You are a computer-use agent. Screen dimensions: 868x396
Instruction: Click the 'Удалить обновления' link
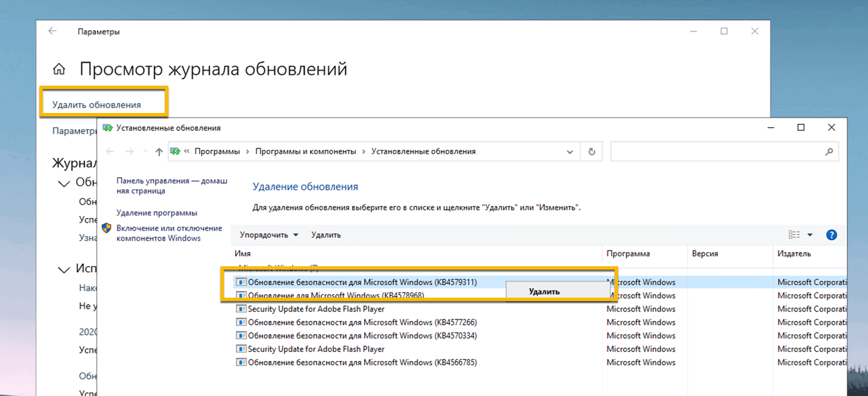pos(97,104)
